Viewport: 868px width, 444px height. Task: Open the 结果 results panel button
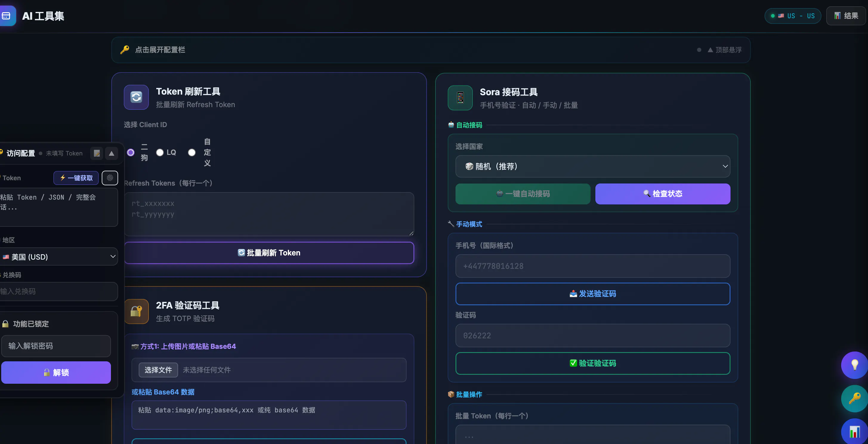point(846,16)
